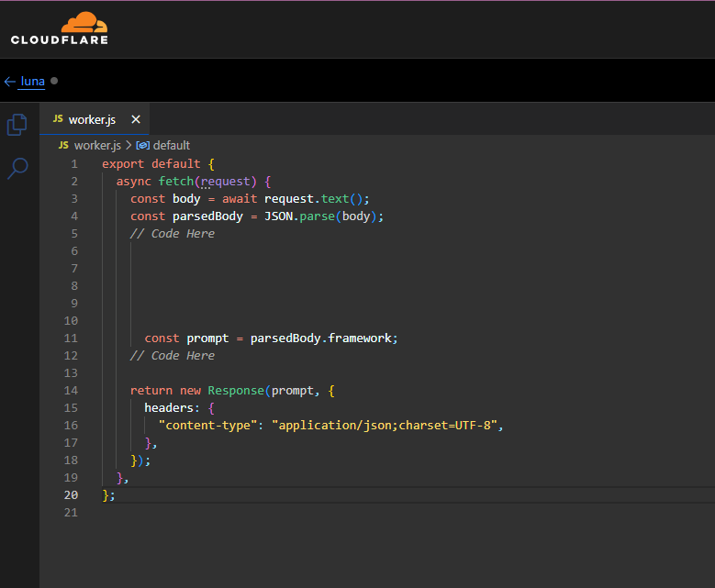This screenshot has height=588, width=715.
Task: Click line number 11 in gutter
Action: (x=71, y=338)
